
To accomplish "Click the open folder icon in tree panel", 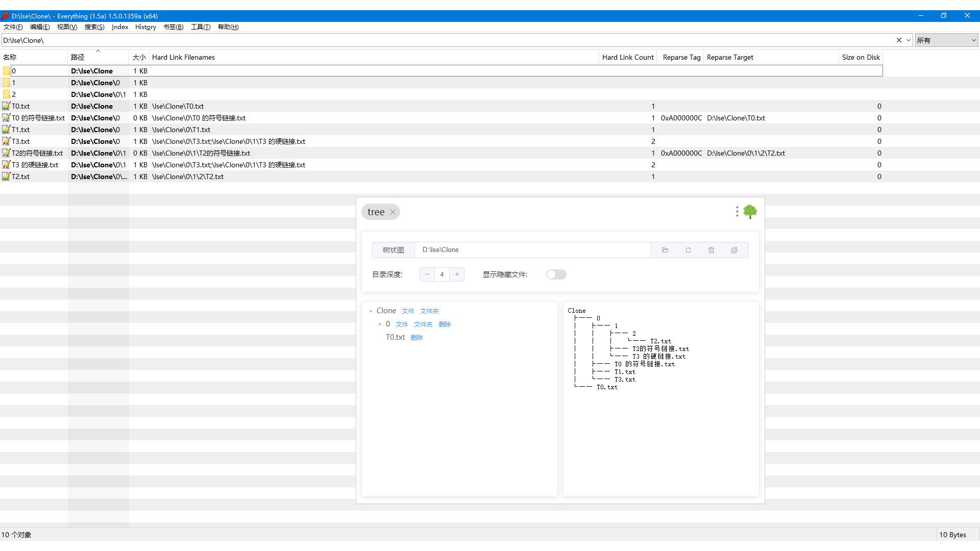I will click(x=665, y=250).
